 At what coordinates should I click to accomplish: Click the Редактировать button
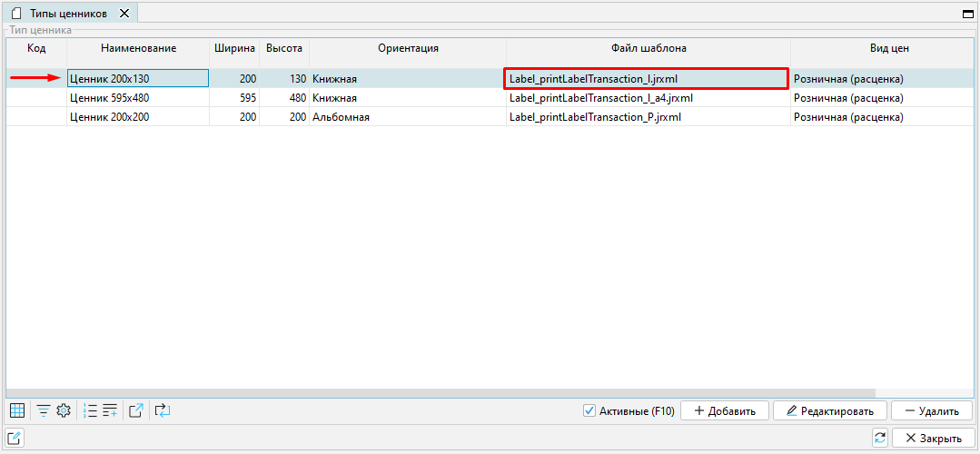pyautogui.click(x=829, y=411)
